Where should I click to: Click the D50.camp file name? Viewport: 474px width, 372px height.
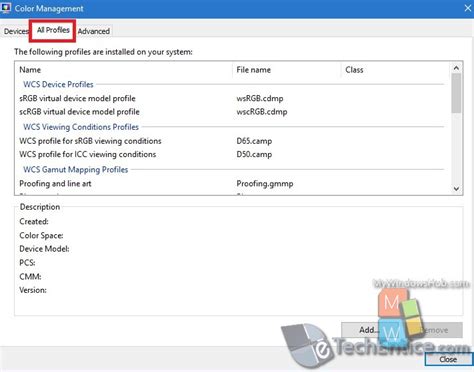click(254, 154)
